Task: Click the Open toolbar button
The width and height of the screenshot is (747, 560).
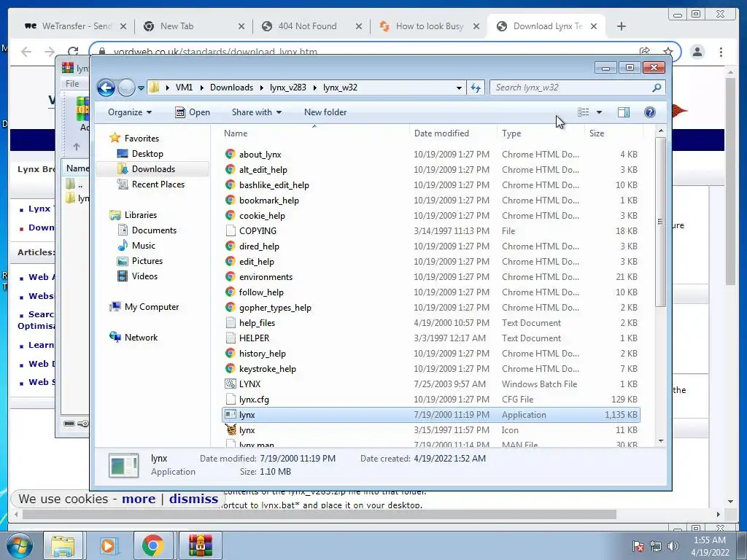Action: 193,112
